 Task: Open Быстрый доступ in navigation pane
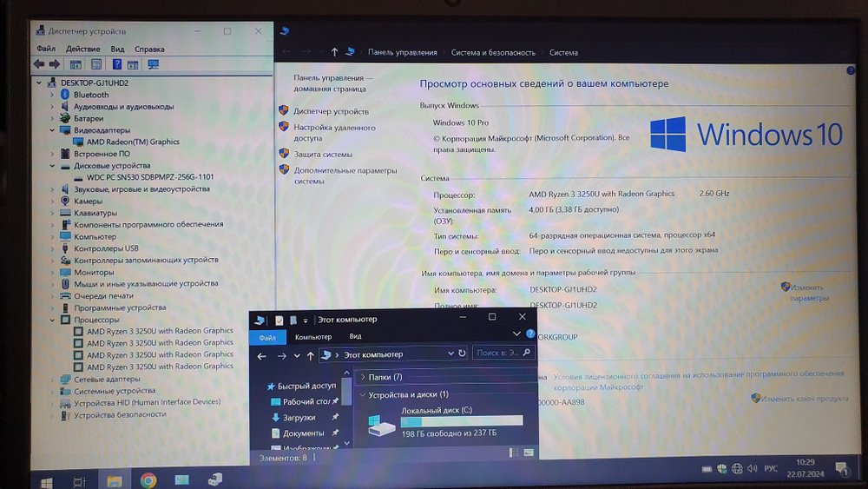pos(306,386)
